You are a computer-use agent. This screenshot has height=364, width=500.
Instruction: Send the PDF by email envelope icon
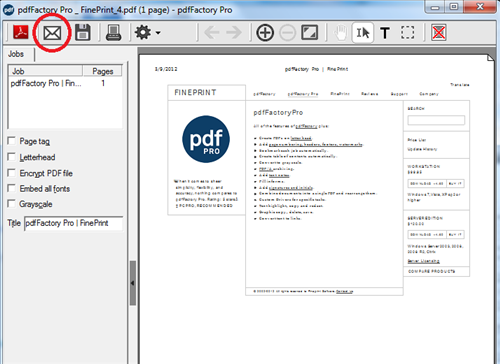coord(52,33)
